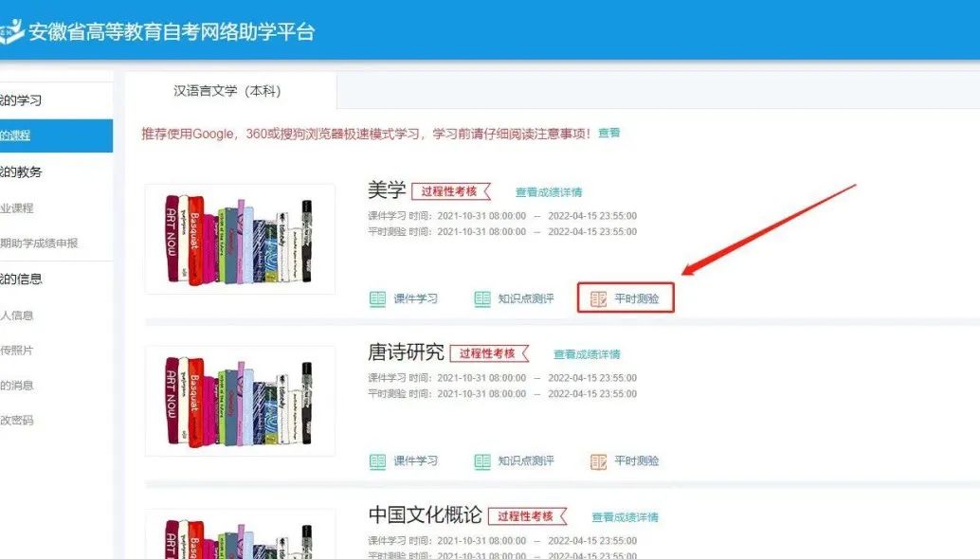Screen dimensions: 980x559
Task: Click the 过程性考核 tag beside 美学
Action: (450, 191)
